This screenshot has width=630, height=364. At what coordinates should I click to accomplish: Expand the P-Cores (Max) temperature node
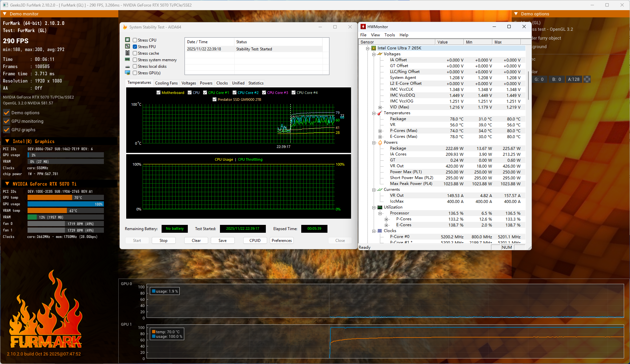point(380,131)
